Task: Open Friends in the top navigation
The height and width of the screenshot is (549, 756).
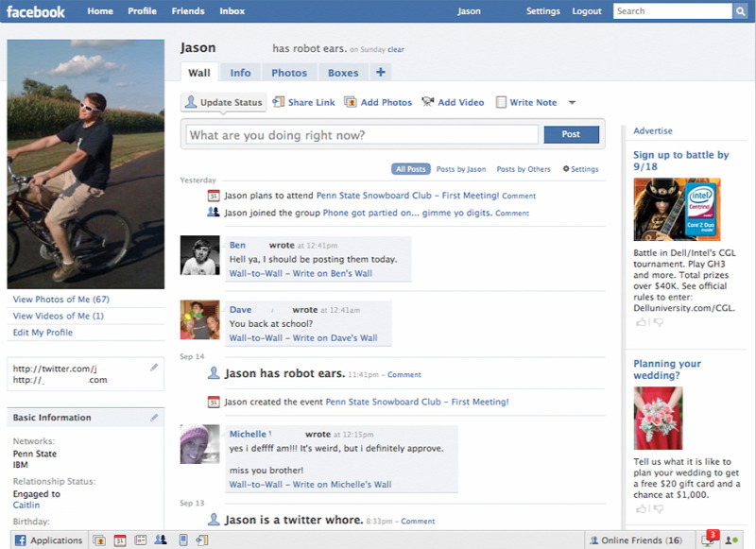Action: (x=188, y=11)
